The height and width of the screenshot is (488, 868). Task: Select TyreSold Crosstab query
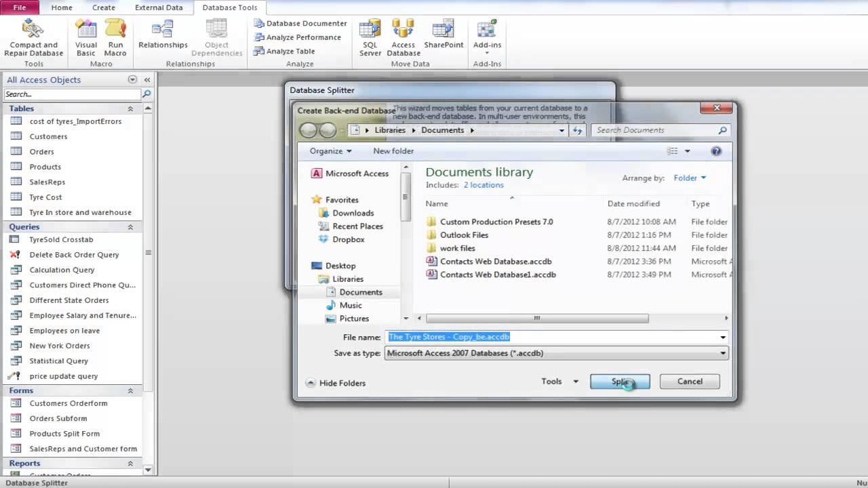61,239
